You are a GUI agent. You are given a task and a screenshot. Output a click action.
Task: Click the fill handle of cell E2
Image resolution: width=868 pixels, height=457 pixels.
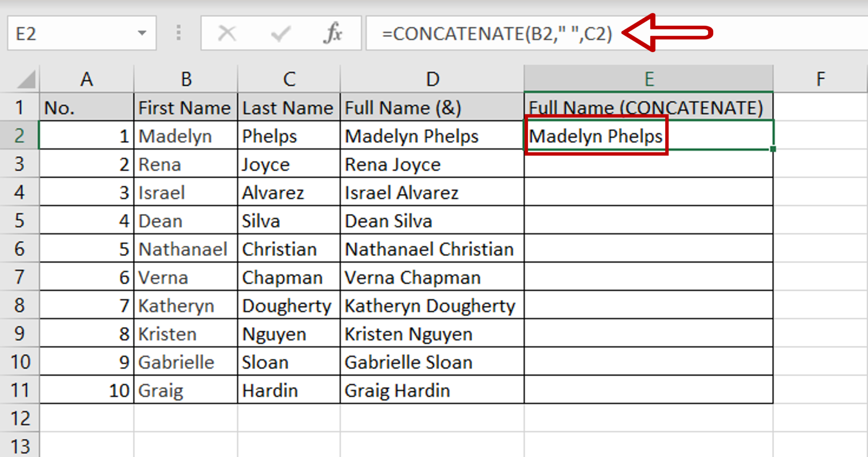point(773,149)
